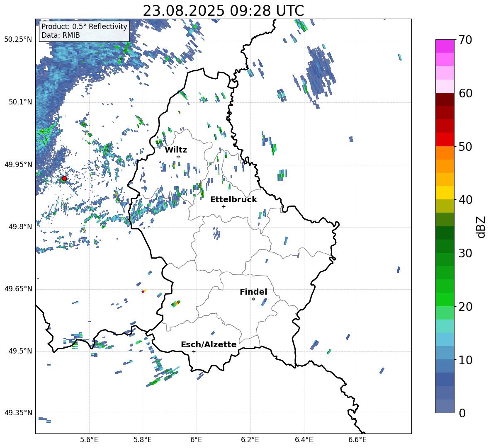Click the 10 colorbar tick label
The height and width of the screenshot is (448, 491).
click(465, 360)
